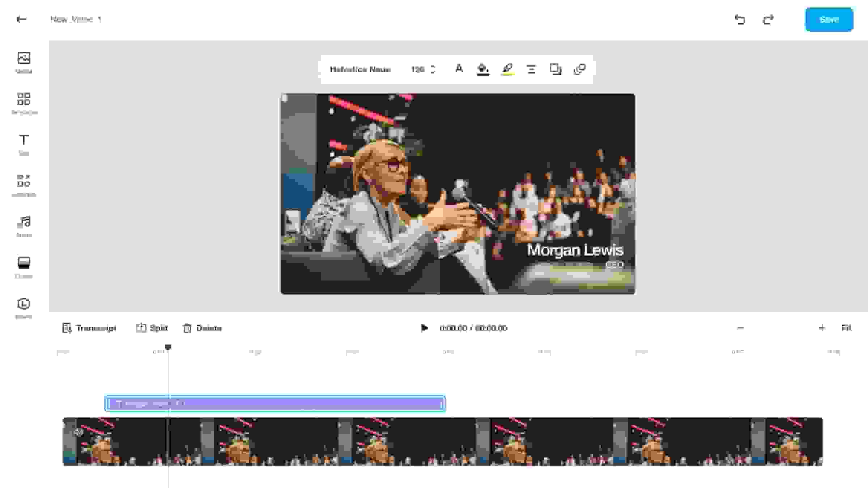Open text alignment options

[x=531, y=69]
